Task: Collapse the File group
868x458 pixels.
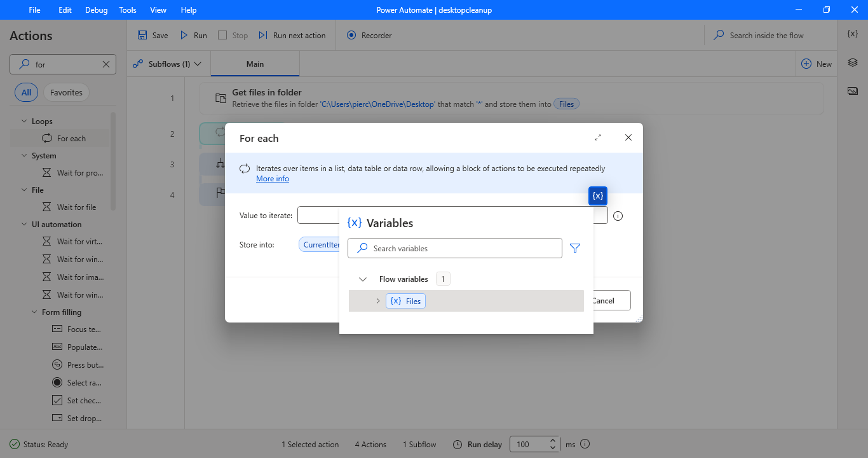Action: click(x=24, y=190)
